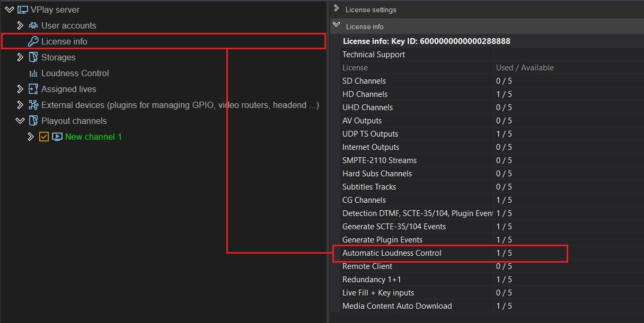Click the User accounts people icon
Viewport: 644px width, 323px height.
coord(33,25)
